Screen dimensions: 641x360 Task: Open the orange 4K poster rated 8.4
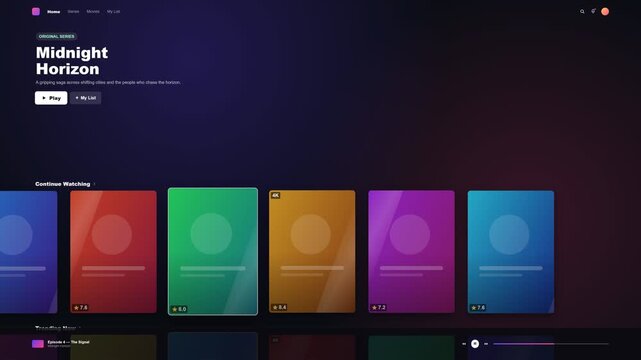pyautogui.click(x=312, y=251)
